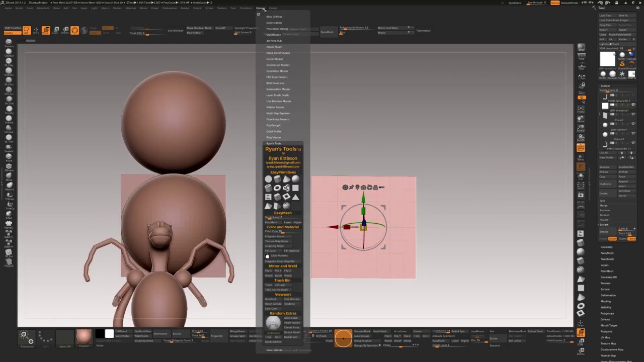Click Load Tool in Tool palette
The image size is (644, 362).
607,16
